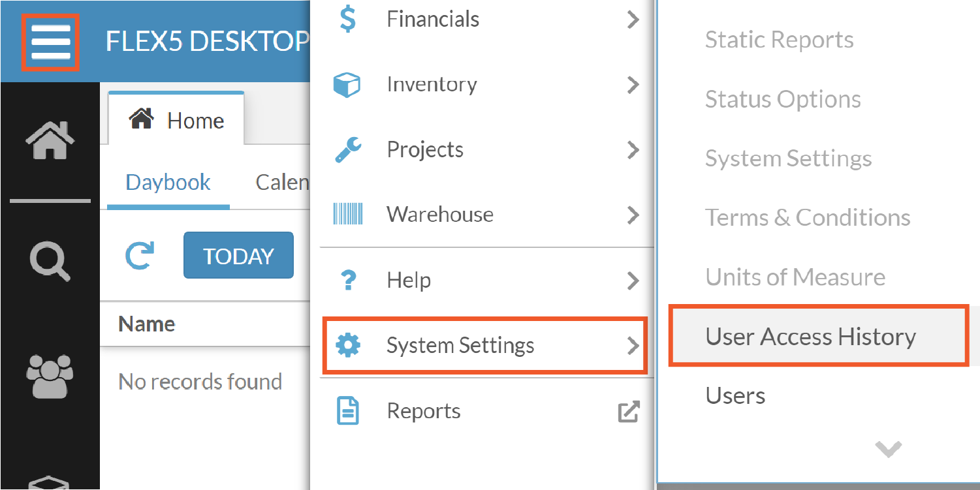Click the TODAY button
Image resolution: width=980 pixels, height=490 pixels.
coord(238,255)
